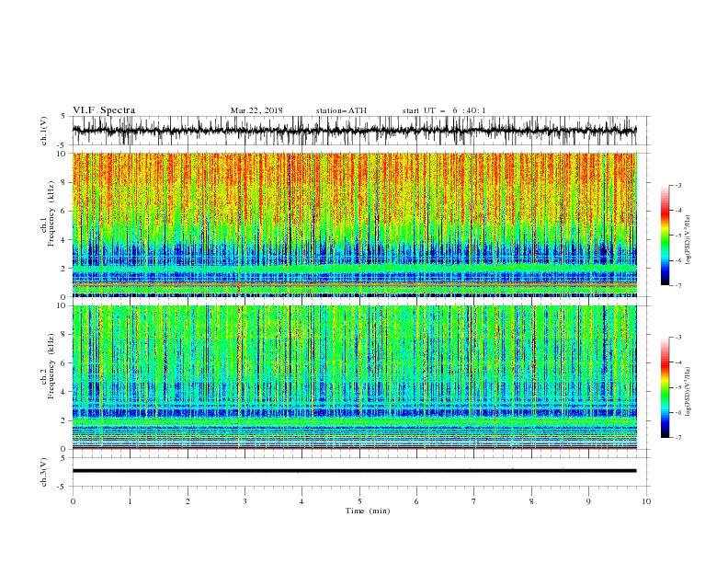Click the time axis tick label 3
This screenshot has width=728, height=563.
(x=245, y=501)
